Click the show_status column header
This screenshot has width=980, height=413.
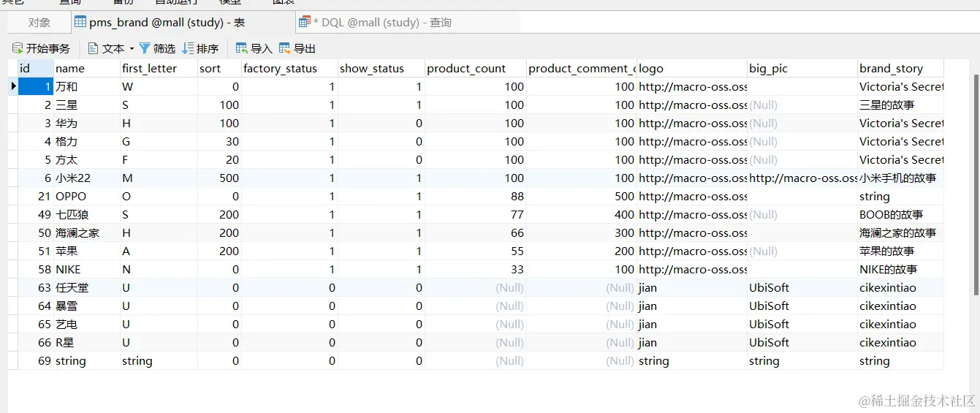[x=381, y=68]
